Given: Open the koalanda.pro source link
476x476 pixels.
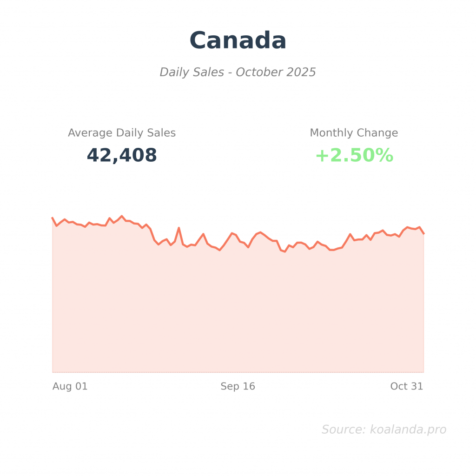Looking at the screenshot, I should pyautogui.click(x=408, y=430).
